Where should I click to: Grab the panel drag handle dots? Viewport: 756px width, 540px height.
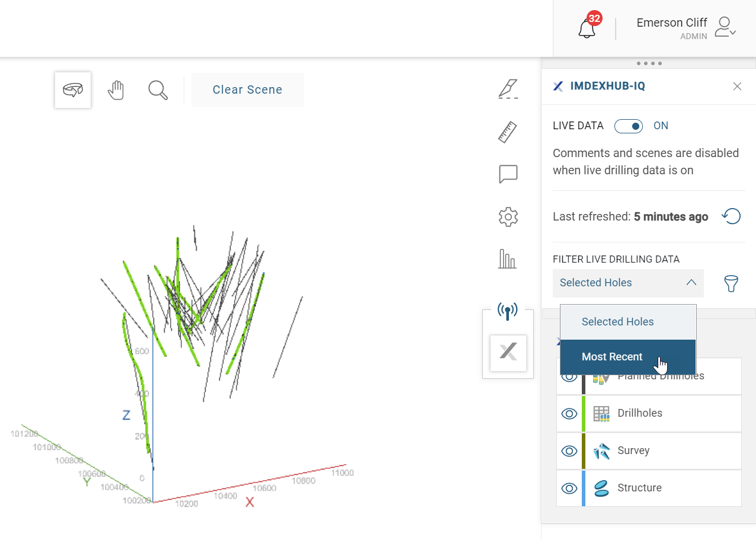pyautogui.click(x=649, y=63)
